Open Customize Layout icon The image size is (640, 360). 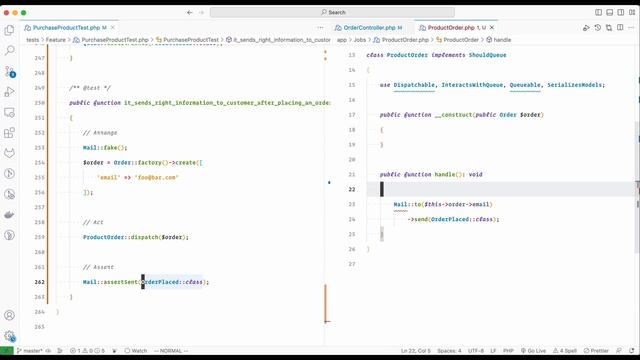click(x=631, y=13)
